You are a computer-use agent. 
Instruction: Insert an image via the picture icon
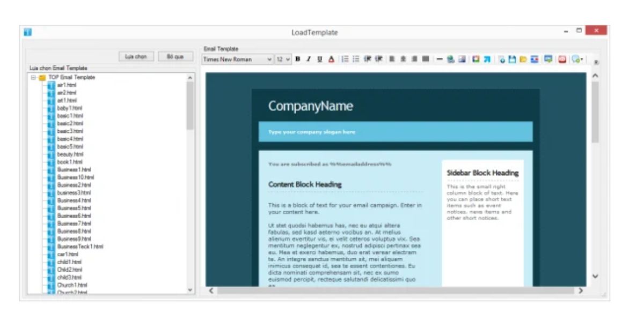(462, 59)
